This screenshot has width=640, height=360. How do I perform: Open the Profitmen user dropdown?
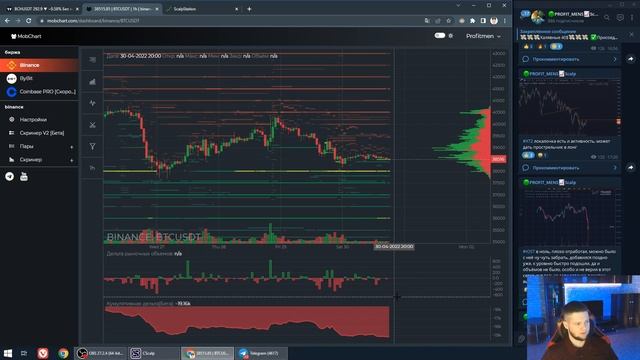click(483, 36)
